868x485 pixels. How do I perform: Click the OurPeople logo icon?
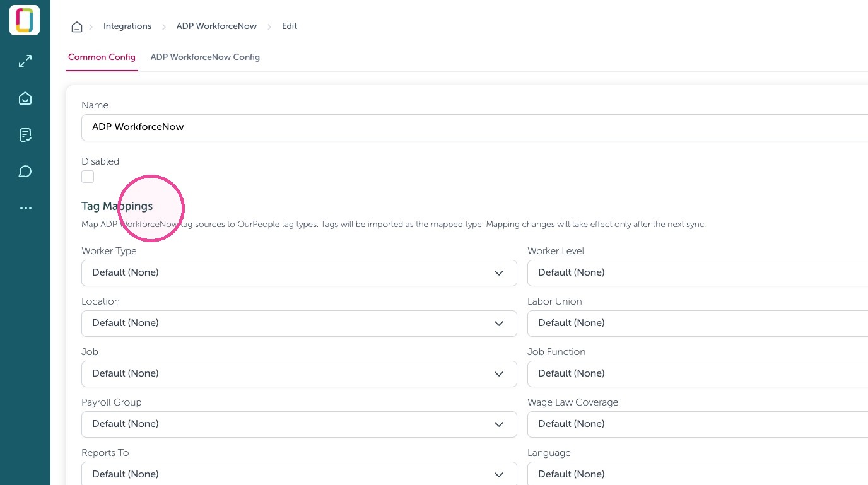(25, 20)
